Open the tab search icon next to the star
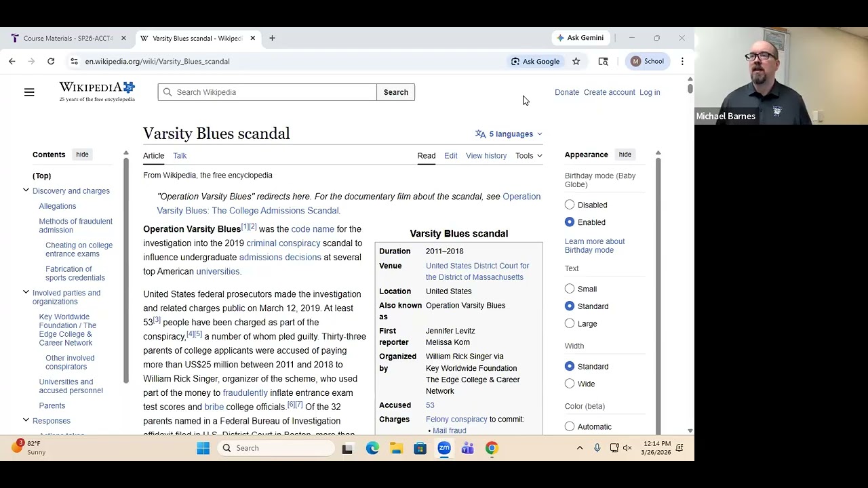This screenshot has height=488, width=868. coord(603,61)
